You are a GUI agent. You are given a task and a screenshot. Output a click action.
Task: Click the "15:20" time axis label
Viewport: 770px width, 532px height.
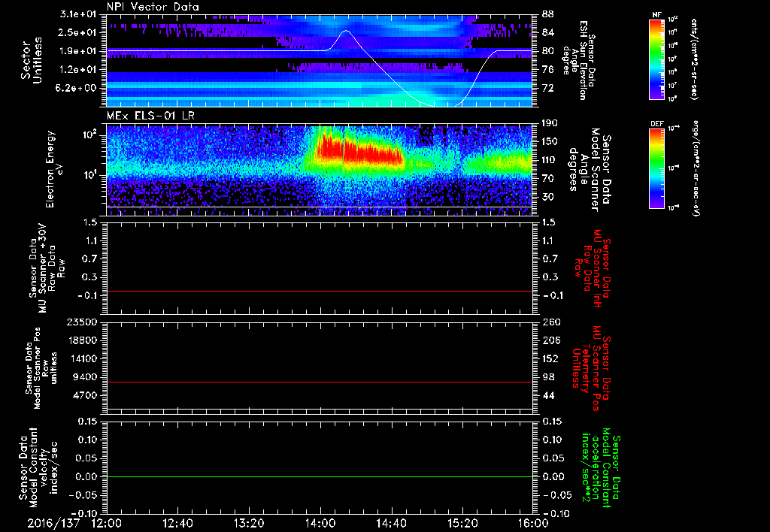click(462, 523)
